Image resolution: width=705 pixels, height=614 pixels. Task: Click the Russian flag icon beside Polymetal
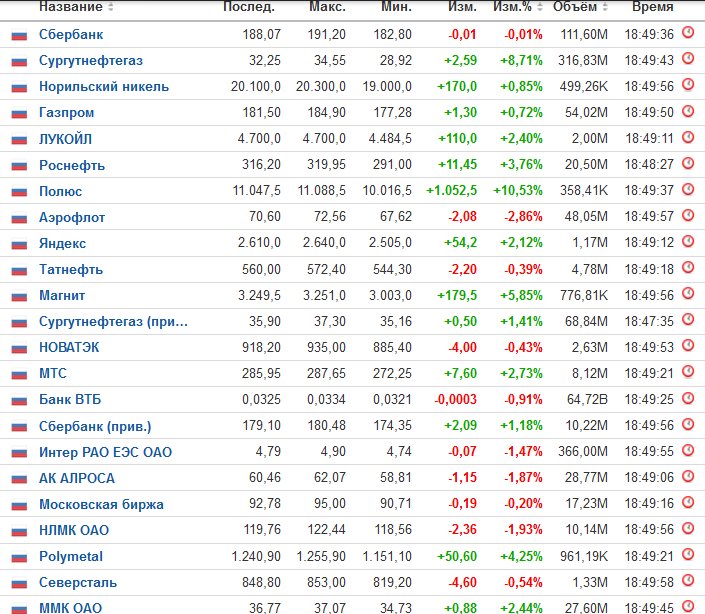coord(19,557)
